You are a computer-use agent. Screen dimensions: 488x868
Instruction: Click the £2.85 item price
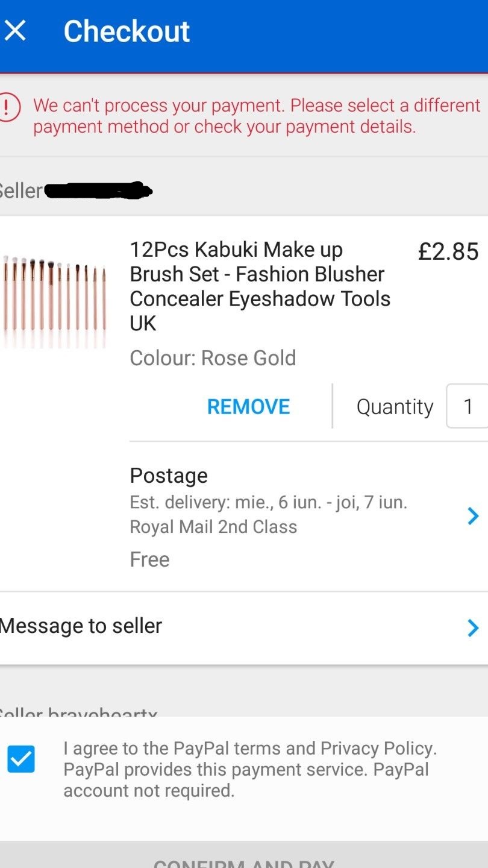pyautogui.click(x=448, y=251)
